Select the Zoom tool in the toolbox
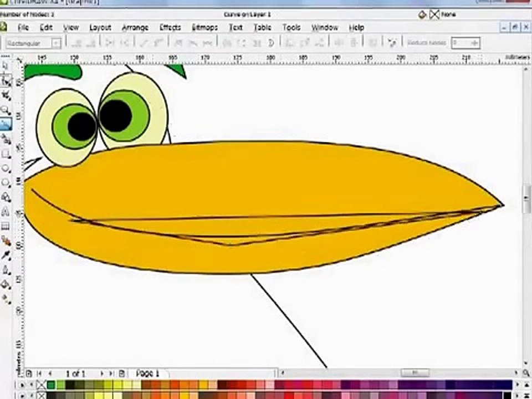 pos(6,110)
